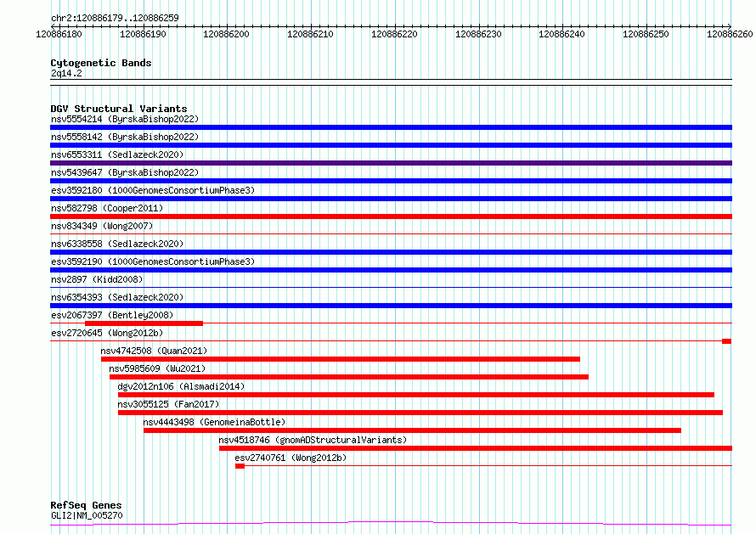756x534 pixels.
Task: Select ruler position 120886250
Action: click(x=646, y=34)
